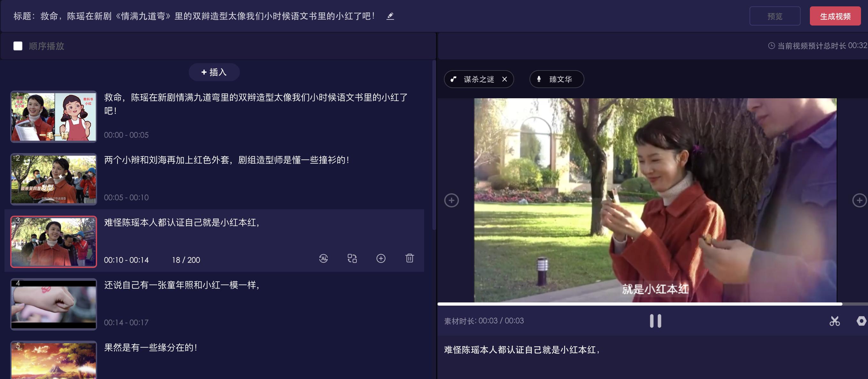Open music selector 谋杀之谜
Image resolution: width=868 pixels, height=379 pixels.
coord(478,79)
